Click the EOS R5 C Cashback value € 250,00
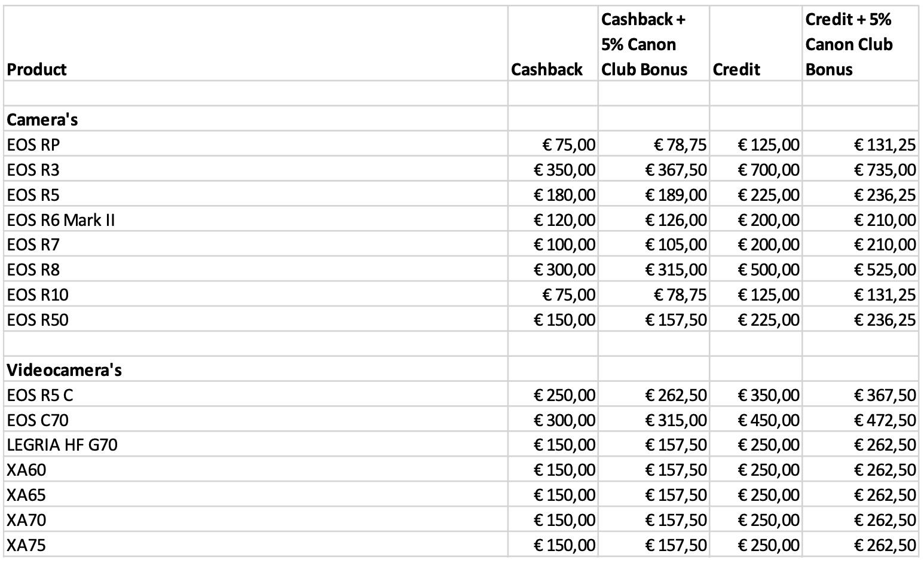924x563 pixels. 565,395
